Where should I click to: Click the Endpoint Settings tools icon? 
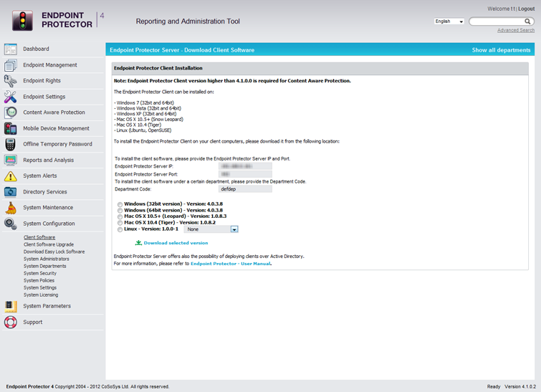(10, 97)
